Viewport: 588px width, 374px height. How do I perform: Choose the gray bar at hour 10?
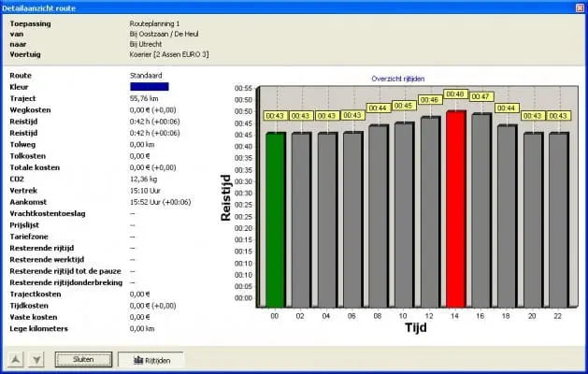(404, 215)
